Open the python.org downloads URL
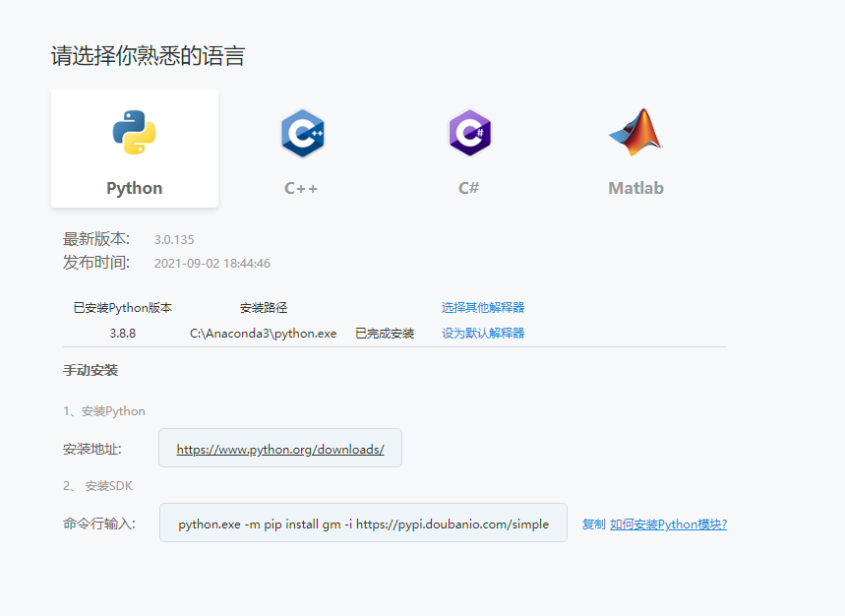 coord(280,450)
